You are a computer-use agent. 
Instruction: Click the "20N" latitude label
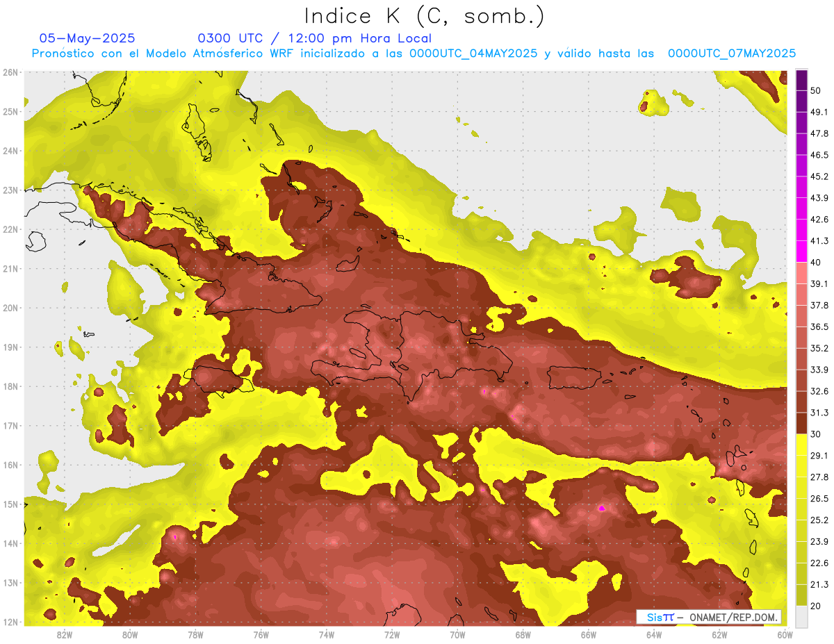click(10, 308)
